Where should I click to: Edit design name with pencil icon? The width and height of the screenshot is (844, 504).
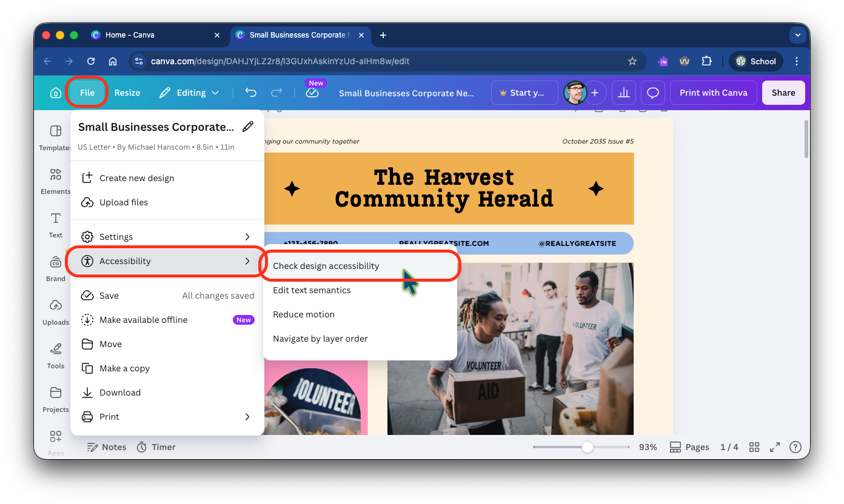248,127
